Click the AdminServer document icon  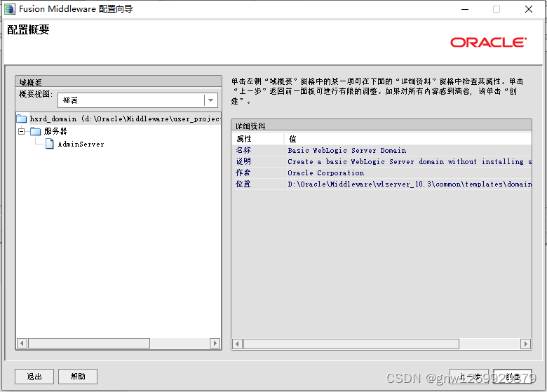pyautogui.click(x=50, y=144)
